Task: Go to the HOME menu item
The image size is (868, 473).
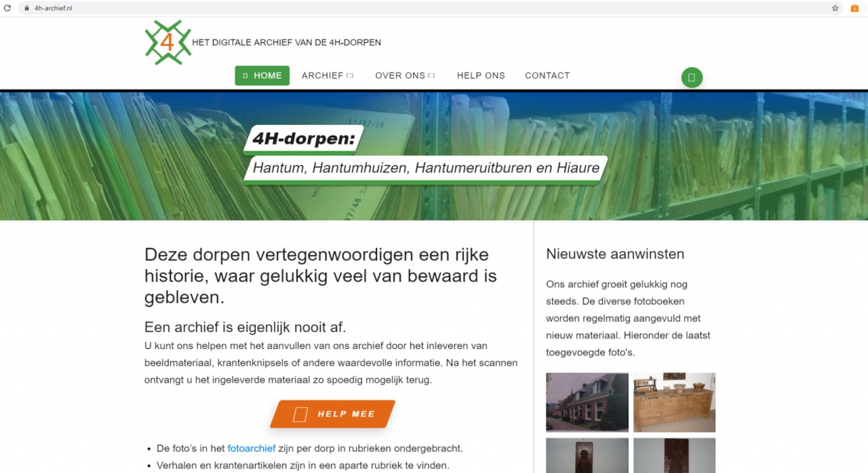Action: [262, 76]
